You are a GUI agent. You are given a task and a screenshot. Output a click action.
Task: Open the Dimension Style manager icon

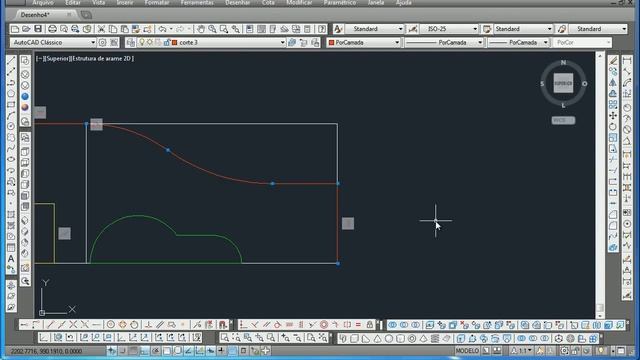pyautogui.click(x=413, y=29)
